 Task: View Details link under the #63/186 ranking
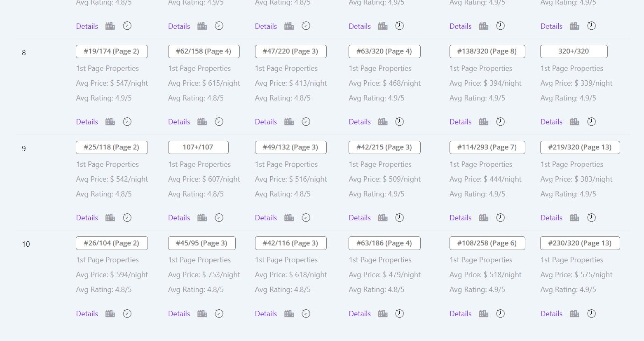point(360,313)
